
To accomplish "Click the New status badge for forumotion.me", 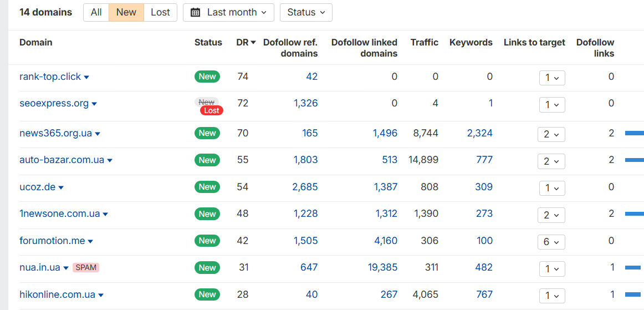I will 207,241.
